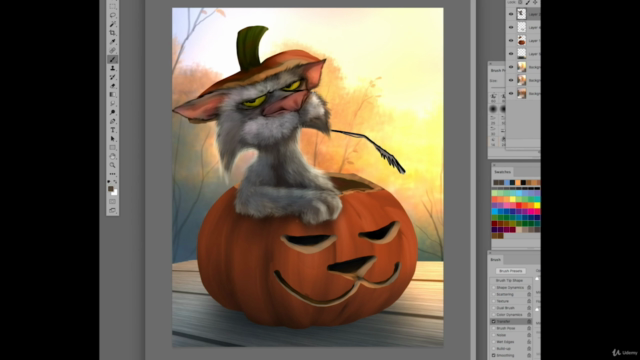
Task: Change the screen mode icon
Action: coord(113,211)
